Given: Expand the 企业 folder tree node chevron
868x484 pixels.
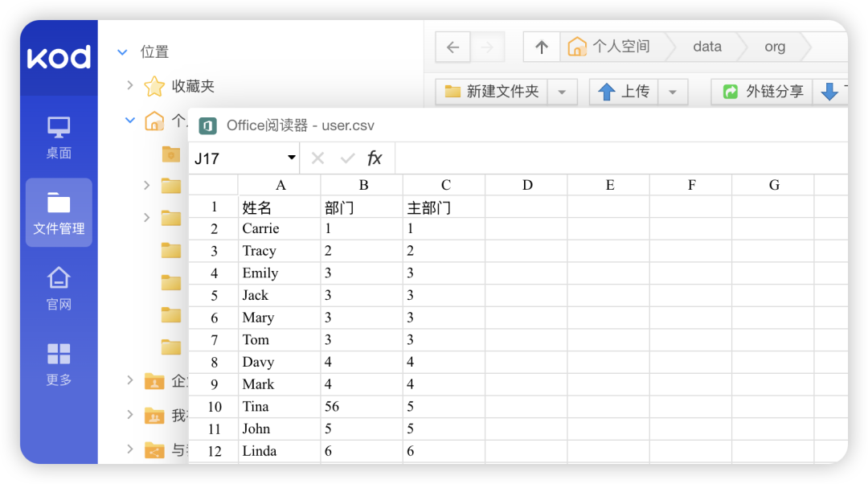Looking at the screenshot, I should point(129,380).
